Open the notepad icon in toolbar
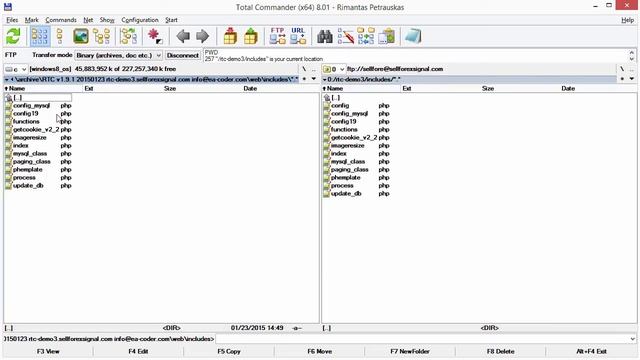The height and width of the screenshot is (360, 640). point(413,36)
